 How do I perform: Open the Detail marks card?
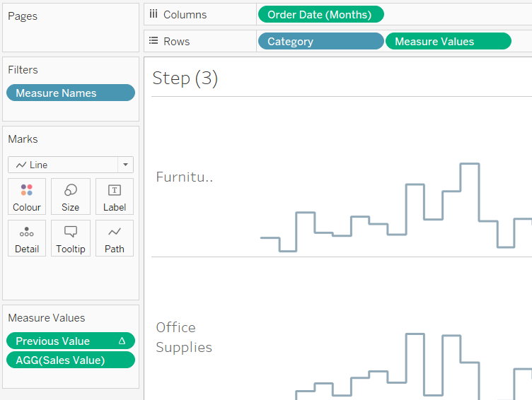pyautogui.click(x=27, y=233)
